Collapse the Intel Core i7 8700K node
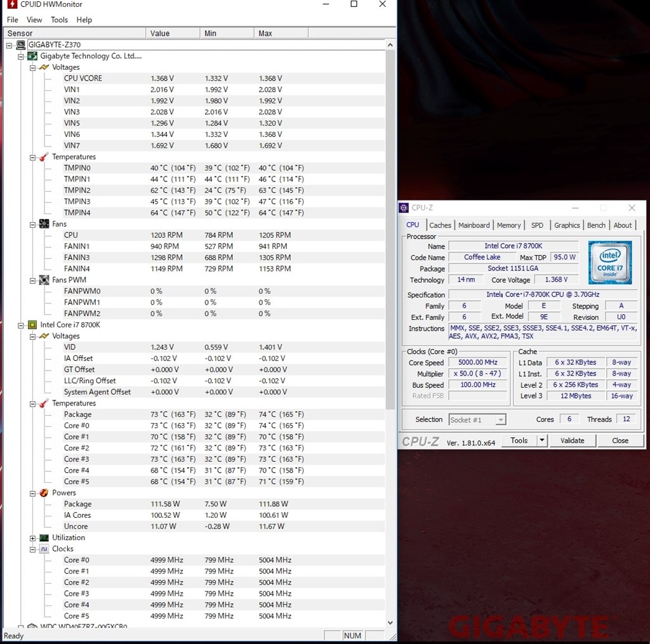Viewport: 650px width, 644px height. pyautogui.click(x=21, y=325)
